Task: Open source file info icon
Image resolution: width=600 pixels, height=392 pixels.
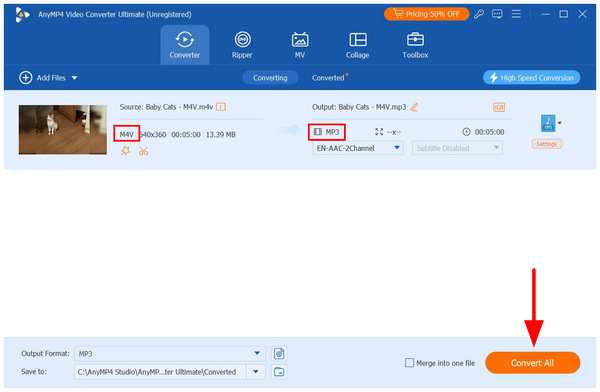Action: [x=221, y=107]
